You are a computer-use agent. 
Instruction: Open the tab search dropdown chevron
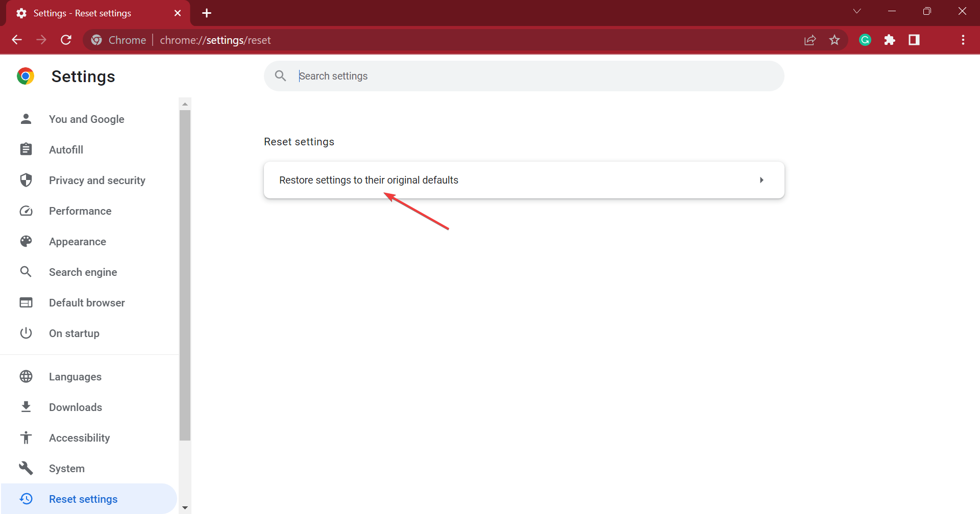tap(857, 11)
